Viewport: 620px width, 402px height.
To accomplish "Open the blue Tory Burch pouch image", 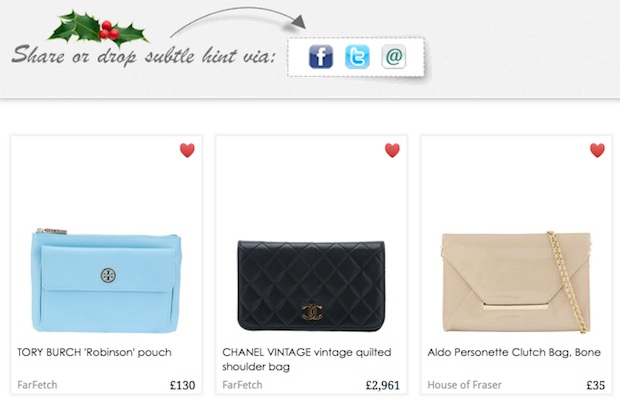I will (x=106, y=280).
